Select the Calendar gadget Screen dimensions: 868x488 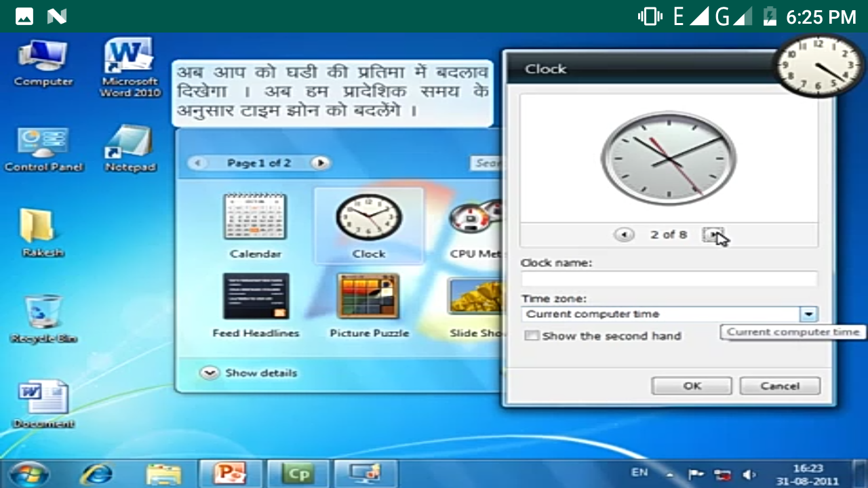tap(255, 226)
